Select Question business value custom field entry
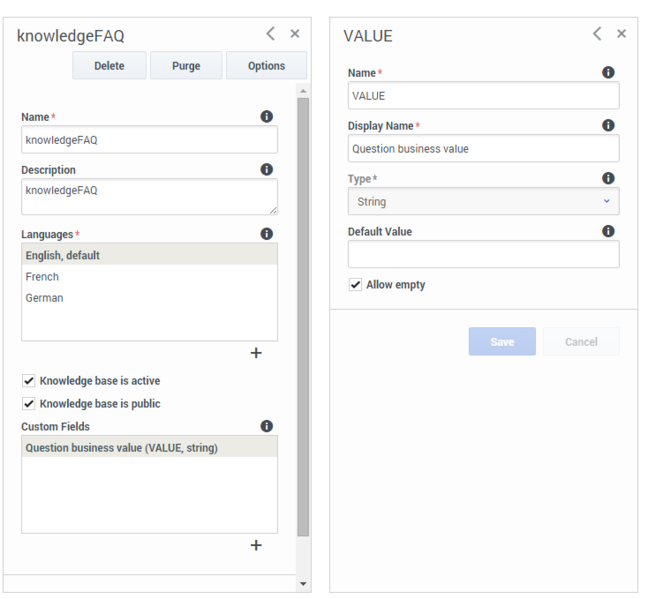 pyautogui.click(x=121, y=448)
